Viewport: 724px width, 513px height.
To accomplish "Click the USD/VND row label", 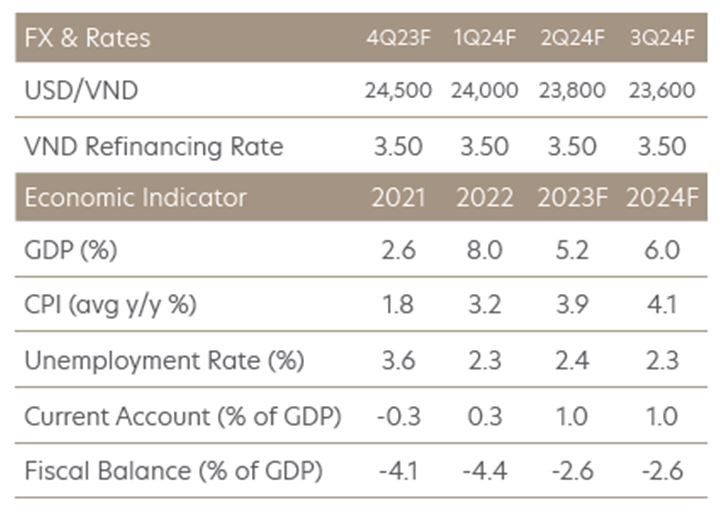I will [x=81, y=90].
